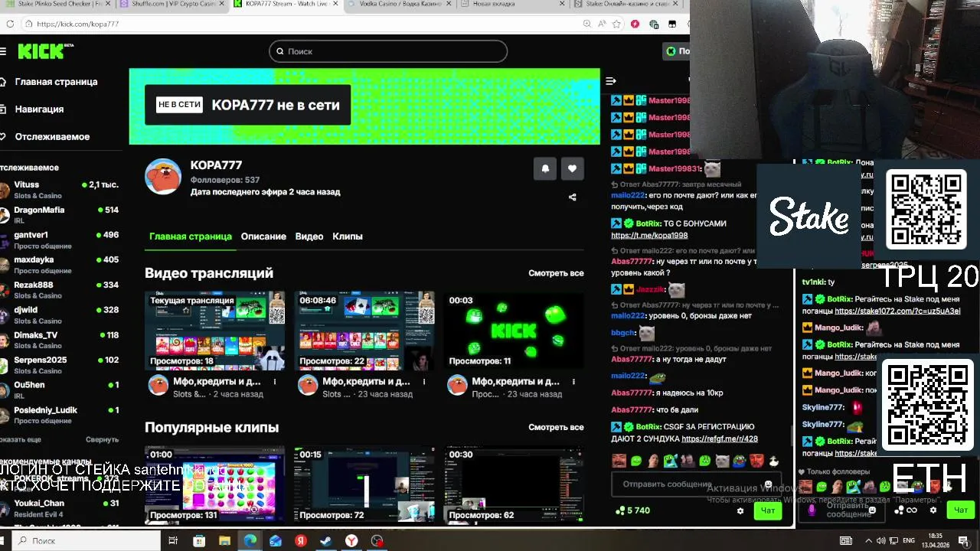980x551 pixels.
Task: Open the volume control in system tray
Action: [x=880, y=541]
